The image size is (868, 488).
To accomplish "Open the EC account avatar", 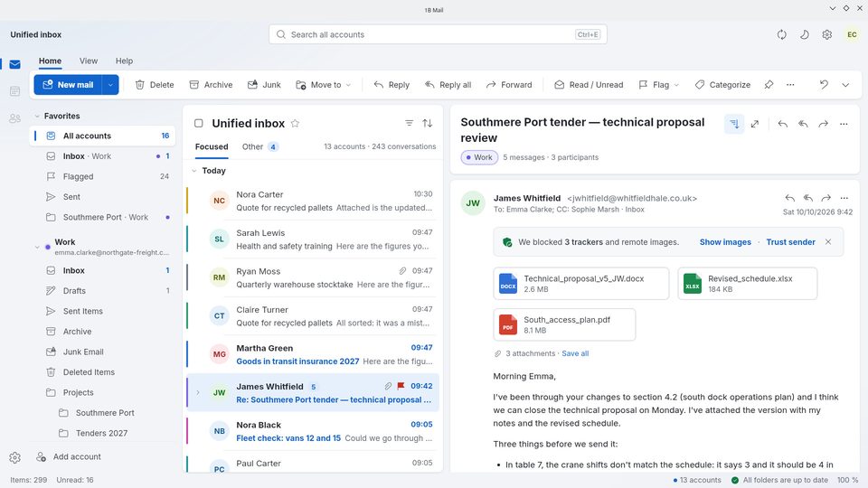I will tap(852, 34).
